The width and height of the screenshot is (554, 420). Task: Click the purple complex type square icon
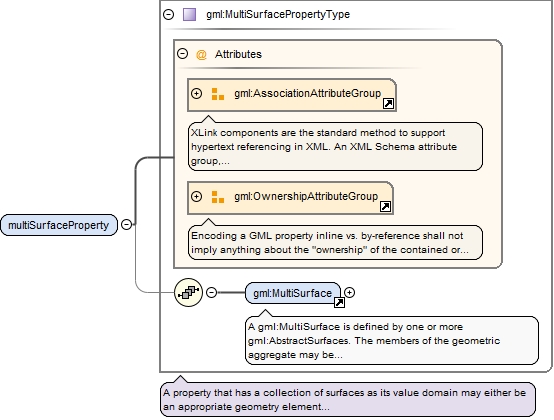pyautogui.click(x=189, y=14)
